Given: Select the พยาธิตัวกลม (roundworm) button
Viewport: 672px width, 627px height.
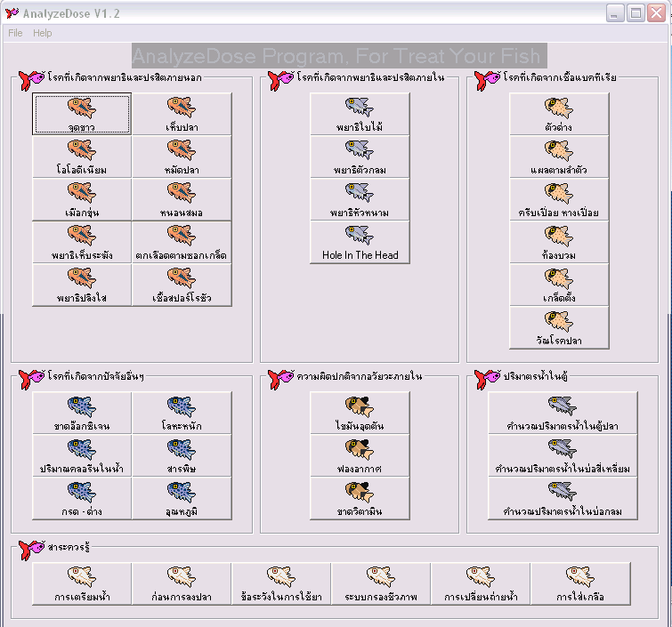Looking at the screenshot, I should tap(360, 157).
